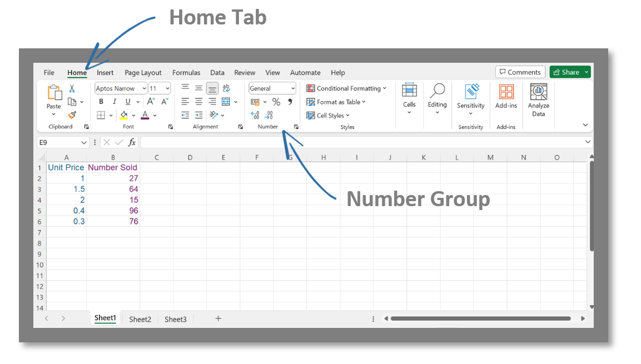Toggle Bottom Align
Screen dimensions: 641x364
pyautogui.click(x=212, y=88)
